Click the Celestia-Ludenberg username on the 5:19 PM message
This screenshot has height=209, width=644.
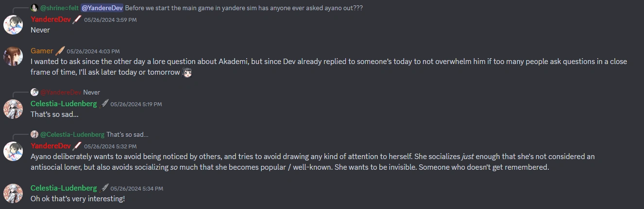(x=64, y=104)
